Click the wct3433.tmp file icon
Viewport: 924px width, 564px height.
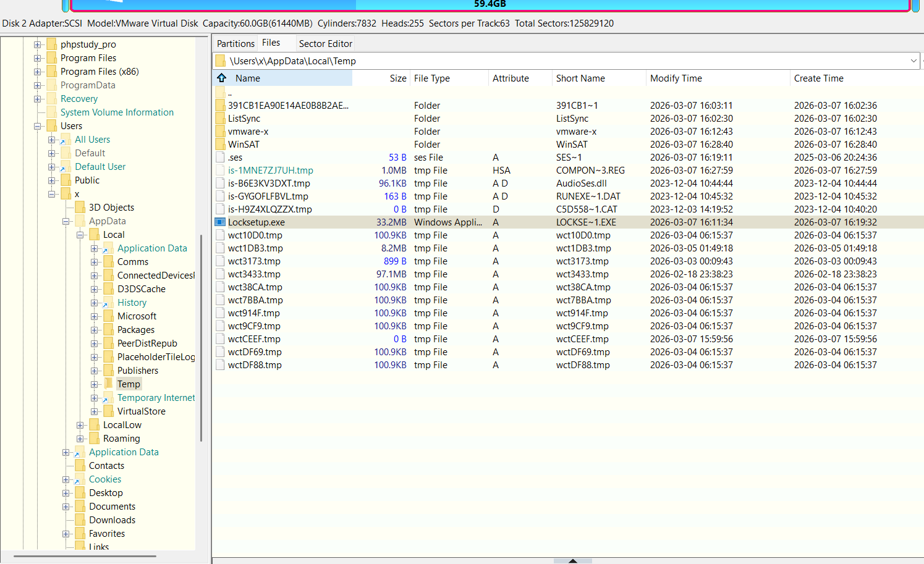pyautogui.click(x=220, y=274)
